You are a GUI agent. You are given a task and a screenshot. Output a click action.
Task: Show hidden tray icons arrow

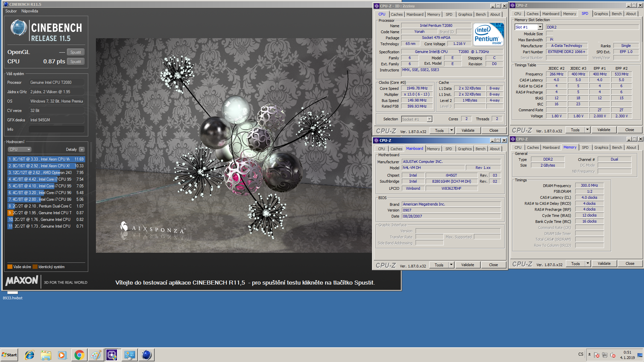(x=589, y=355)
